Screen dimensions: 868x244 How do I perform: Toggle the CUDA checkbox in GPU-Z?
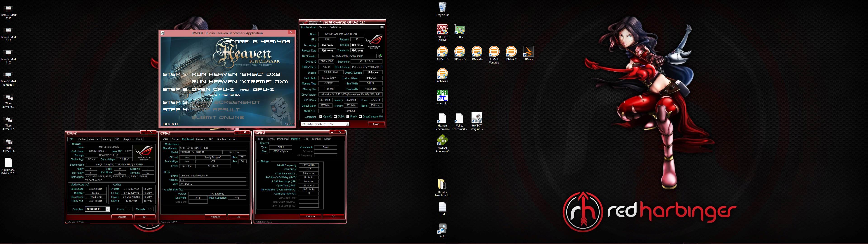[335, 117]
